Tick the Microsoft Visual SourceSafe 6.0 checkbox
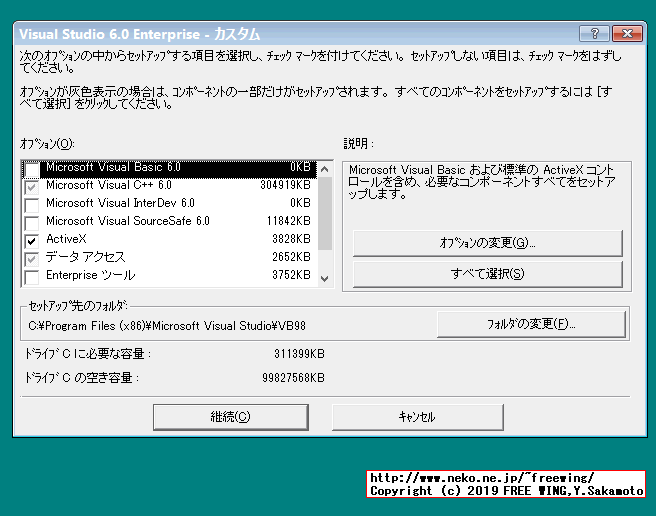Image resolution: width=656 pixels, height=516 pixels. 32,223
